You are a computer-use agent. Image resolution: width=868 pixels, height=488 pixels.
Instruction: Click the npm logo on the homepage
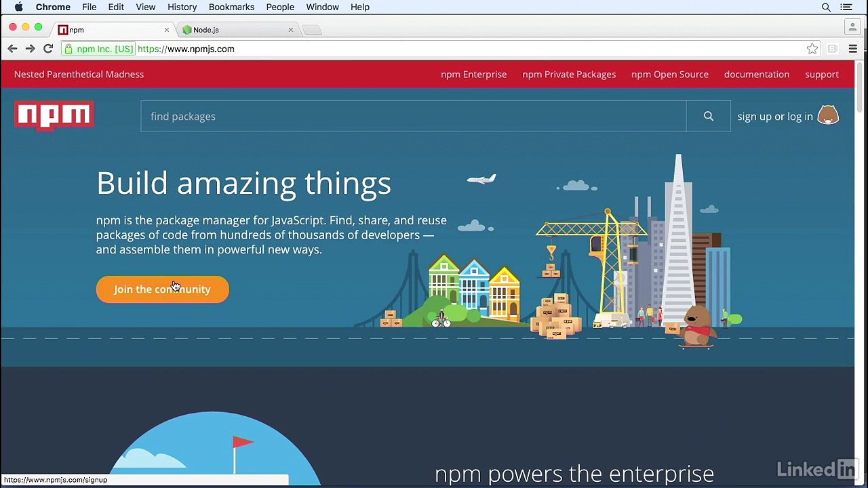point(54,115)
